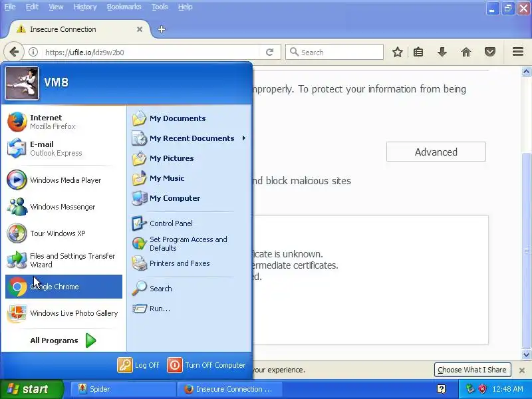Click the 12:48 AM system clock
The height and width of the screenshot is (399, 532).
pyautogui.click(x=507, y=389)
